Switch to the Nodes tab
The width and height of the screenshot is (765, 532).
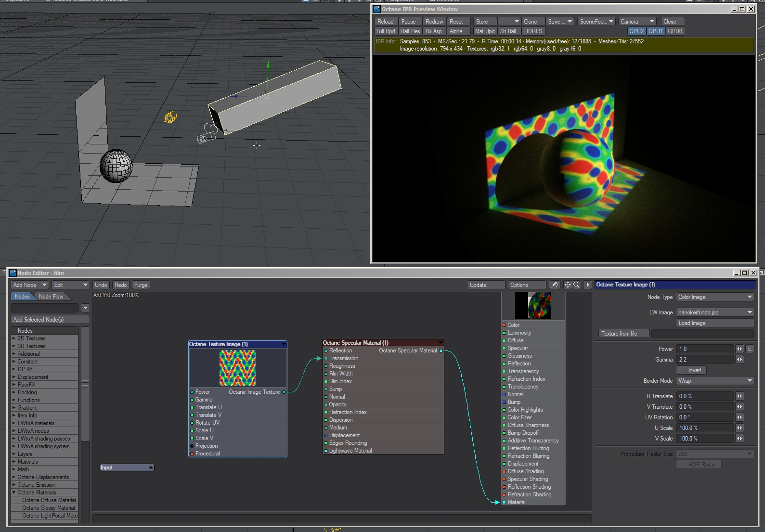pyautogui.click(x=22, y=297)
